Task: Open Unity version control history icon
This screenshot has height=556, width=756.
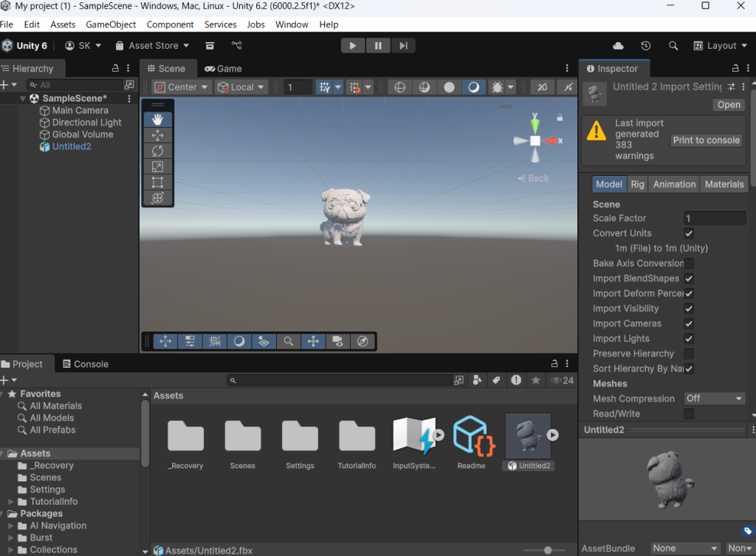Action: pyautogui.click(x=646, y=46)
